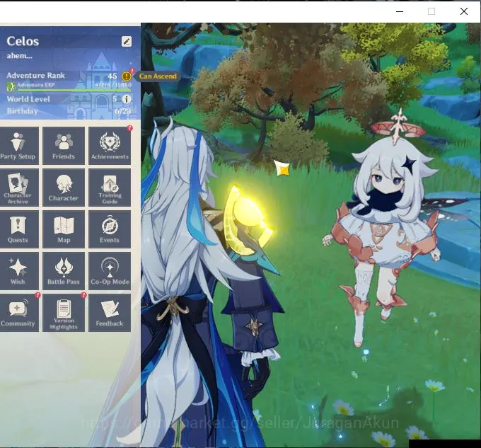This screenshot has width=481, height=448.
Task: Click the Birthday 6/23 value
Action: (122, 111)
